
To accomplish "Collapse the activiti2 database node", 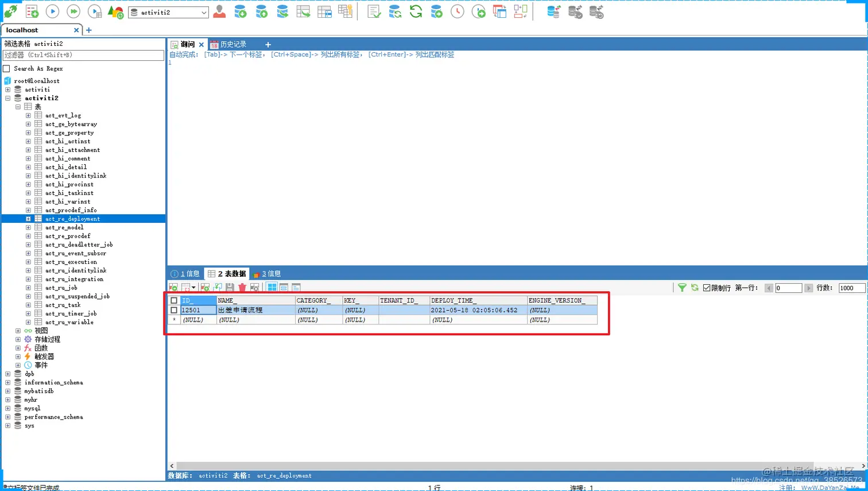I will click(x=8, y=98).
